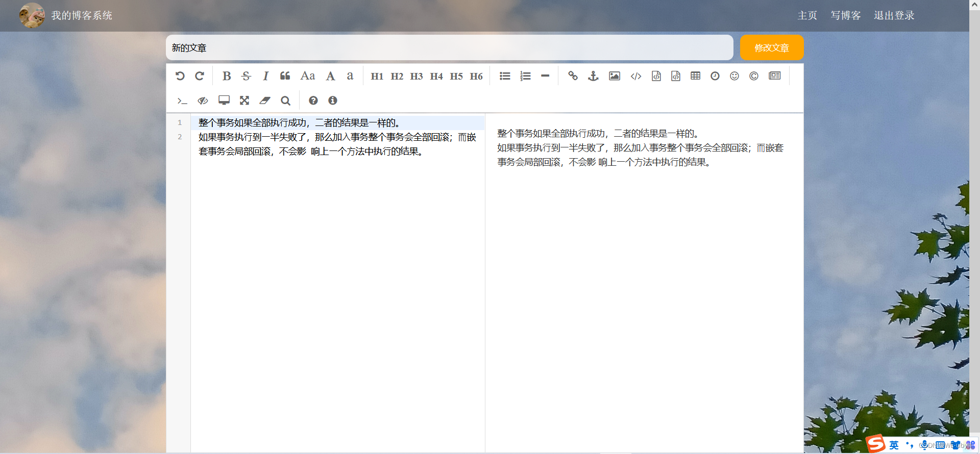980x454 pixels.
Task: Toggle fullscreen editor mode
Action: pos(244,100)
